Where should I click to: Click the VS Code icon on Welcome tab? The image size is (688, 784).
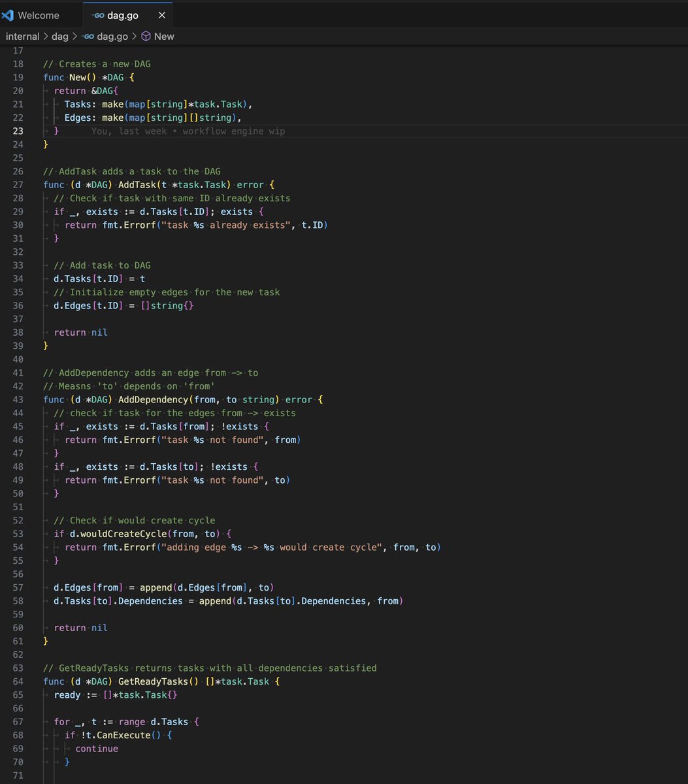(x=8, y=15)
